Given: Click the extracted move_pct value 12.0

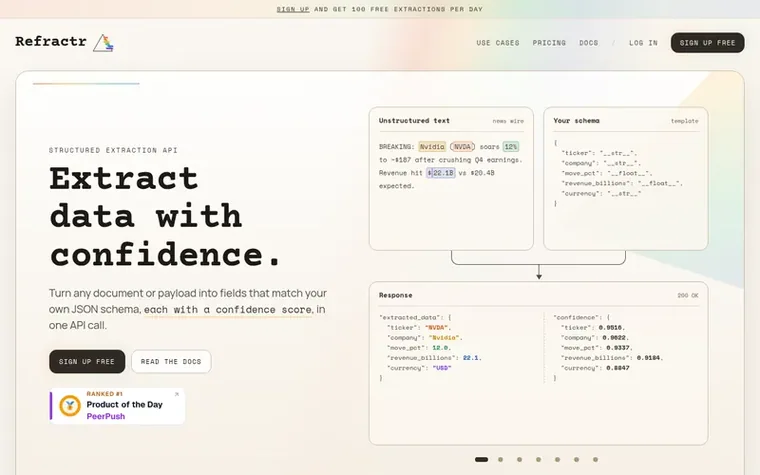Looking at the screenshot, I should click(x=441, y=348).
